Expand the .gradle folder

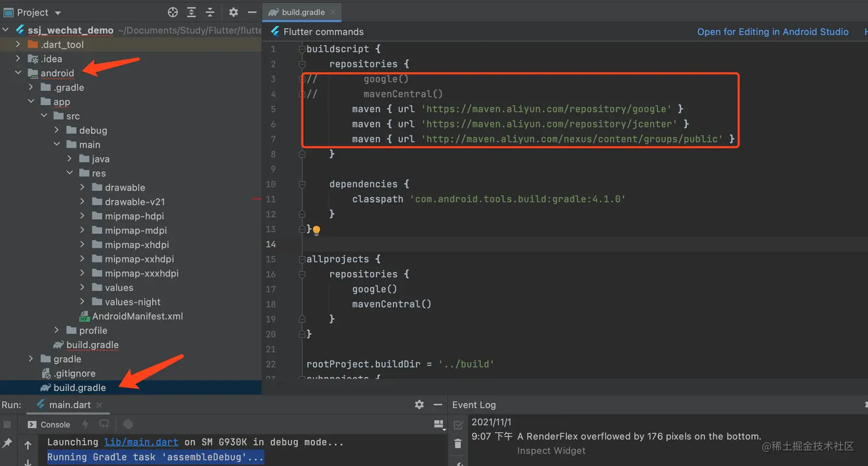tap(31, 87)
